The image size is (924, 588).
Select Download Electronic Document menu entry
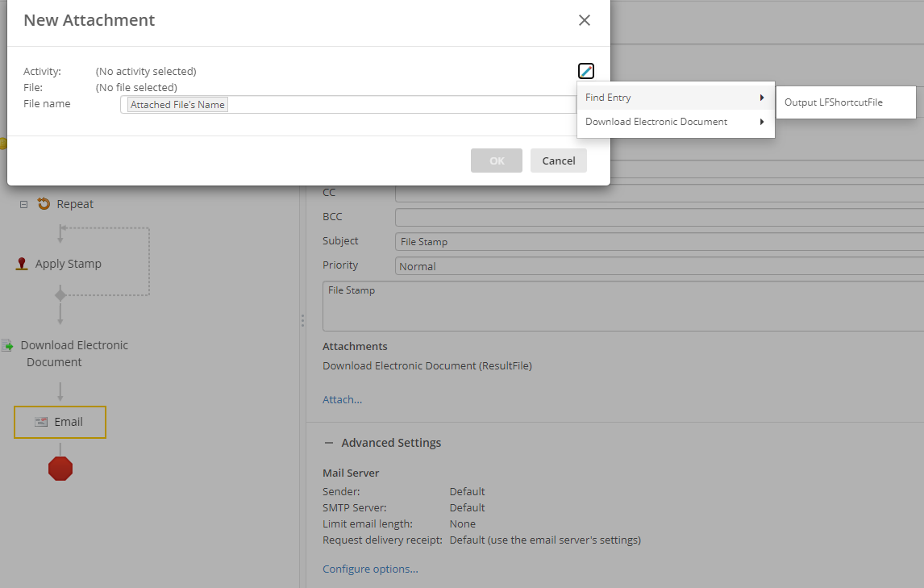(x=656, y=122)
